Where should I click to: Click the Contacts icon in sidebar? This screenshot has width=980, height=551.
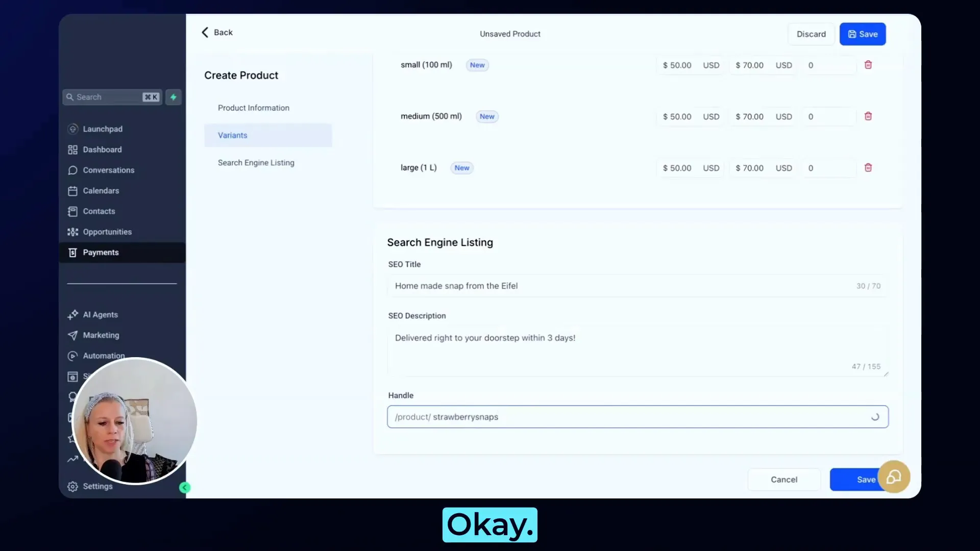(x=72, y=211)
